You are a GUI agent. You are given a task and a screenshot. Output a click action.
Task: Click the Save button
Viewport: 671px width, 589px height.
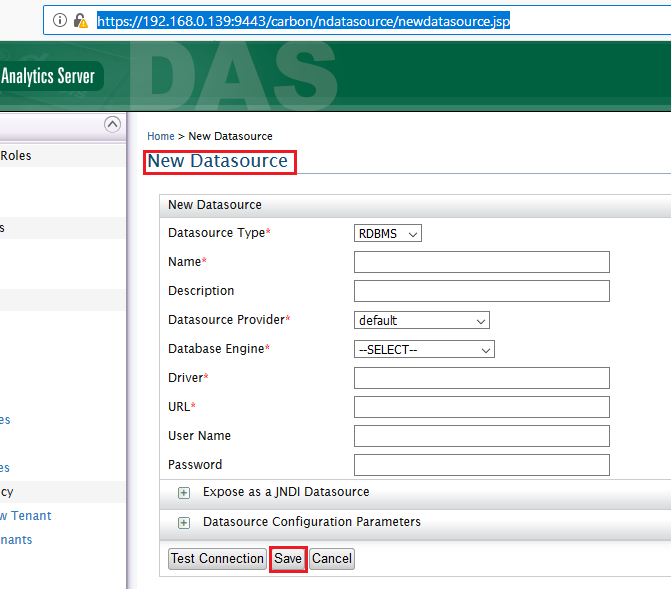point(288,559)
